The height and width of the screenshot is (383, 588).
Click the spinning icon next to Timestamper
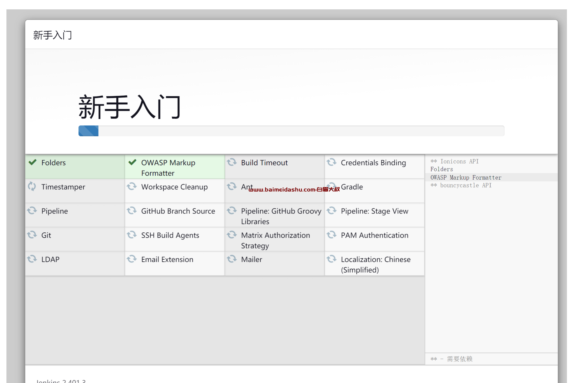[x=32, y=186]
